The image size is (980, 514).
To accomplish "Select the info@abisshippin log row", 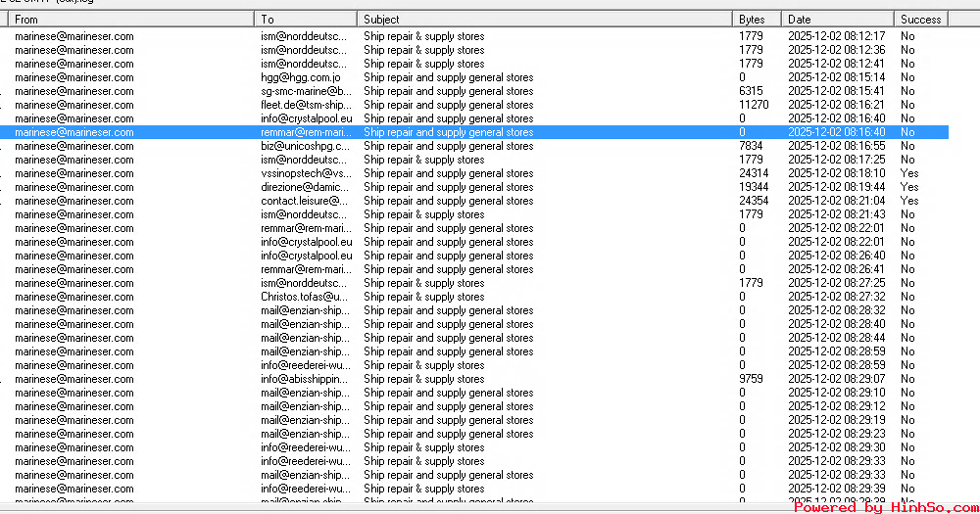I will (305, 379).
